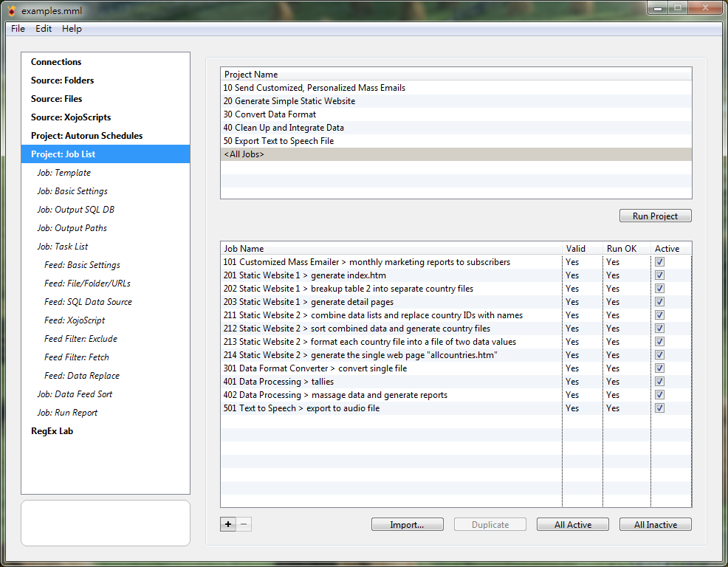The height and width of the screenshot is (567, 728).
Task: Go to RegEx Lab section
Action: point(52,431)
